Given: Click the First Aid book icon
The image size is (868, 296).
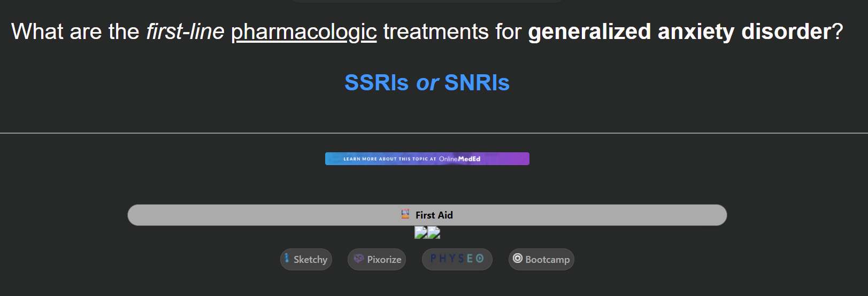Looking at the screenshot, I should click(x=405, y=214).
